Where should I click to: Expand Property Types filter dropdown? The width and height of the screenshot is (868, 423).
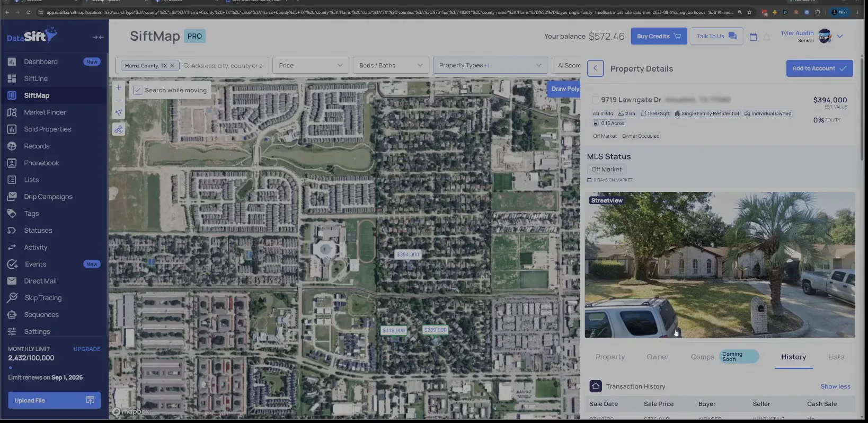click(490, 65)
